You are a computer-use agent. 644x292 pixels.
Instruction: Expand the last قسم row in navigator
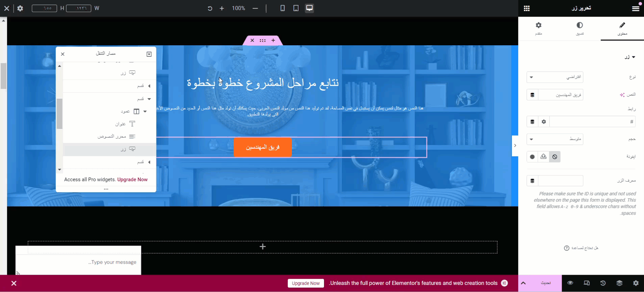[x=149, y=162]
